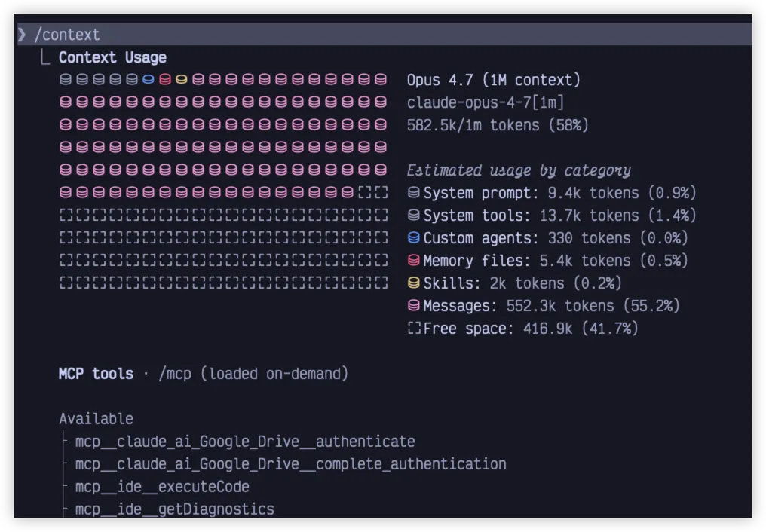Screen dimensions: 766x532
Task: Click the blue Custom agents legend icon
Action: click(413, 238)
